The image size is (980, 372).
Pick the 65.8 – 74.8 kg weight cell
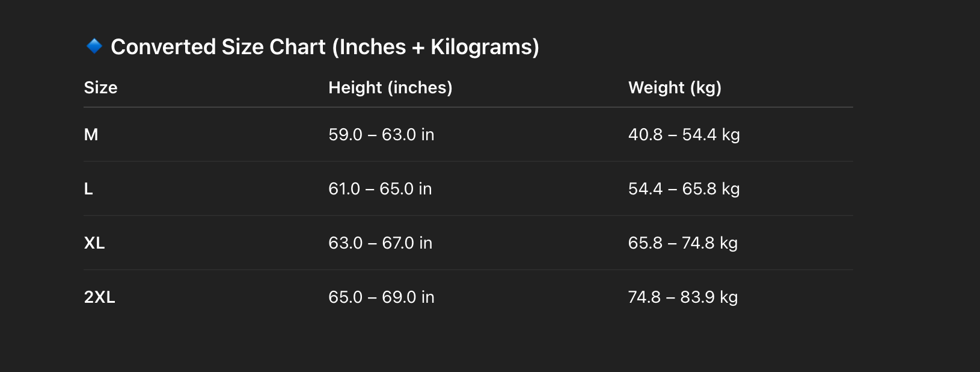682,243
